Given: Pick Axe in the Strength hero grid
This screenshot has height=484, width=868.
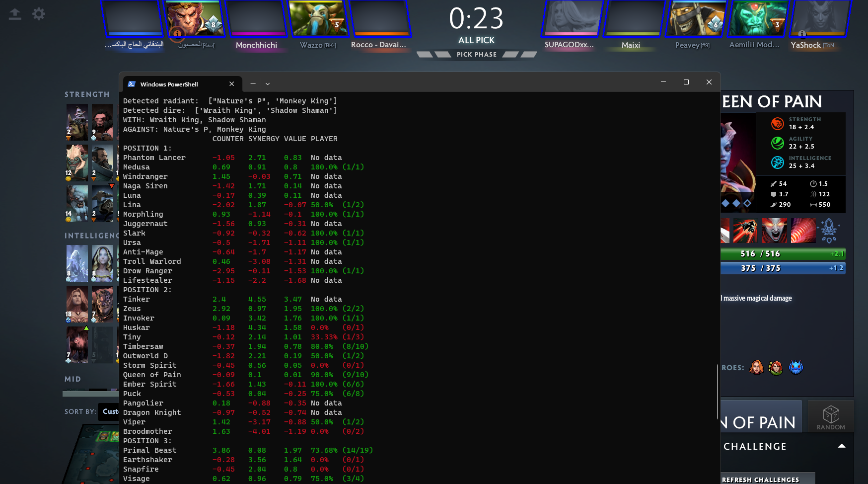Looking at the screenshot, I should (102, 122).
